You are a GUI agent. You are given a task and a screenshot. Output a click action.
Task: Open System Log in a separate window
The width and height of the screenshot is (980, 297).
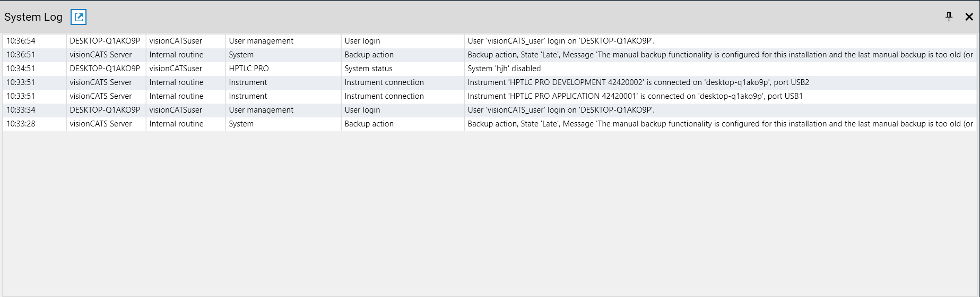[x=79, y=17]
